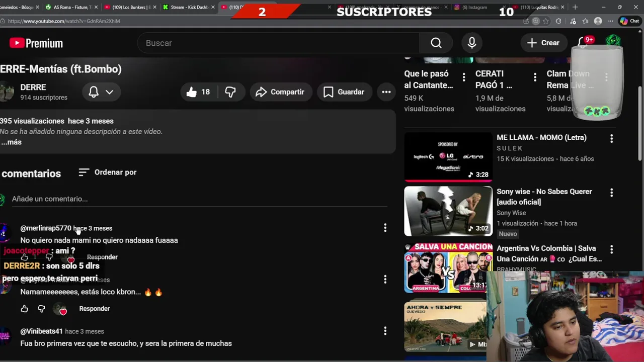This screenshot has width=644, height=362.
Task: Click the browser address bar URL
Action: pyautogui.click(x=64, y=21)
